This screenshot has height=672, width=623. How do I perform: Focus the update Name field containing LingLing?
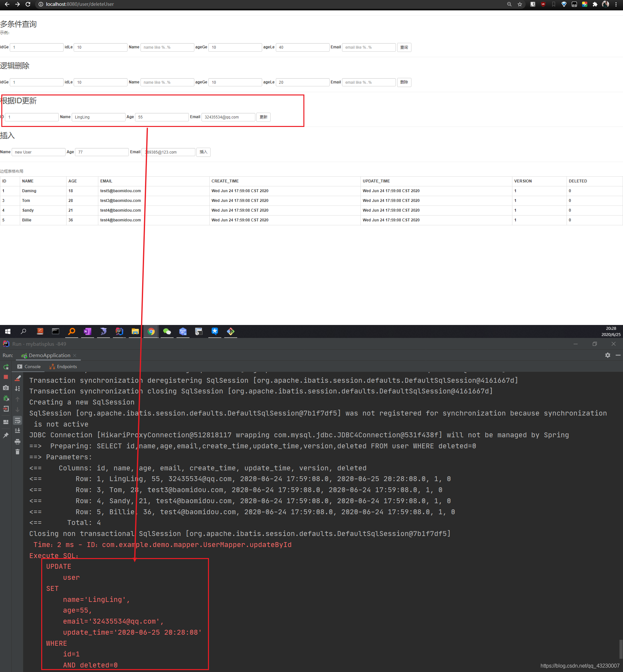(98, 117)
